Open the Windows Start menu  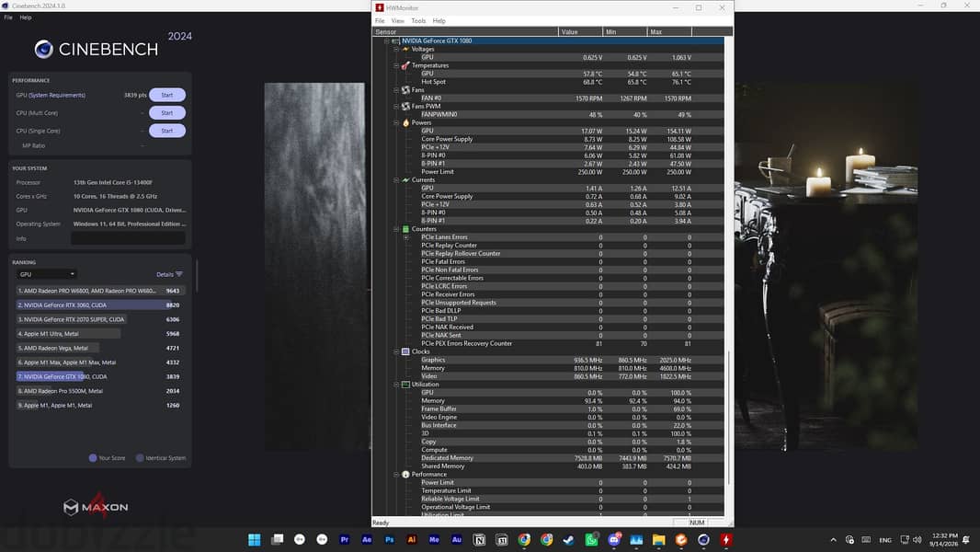255,539
